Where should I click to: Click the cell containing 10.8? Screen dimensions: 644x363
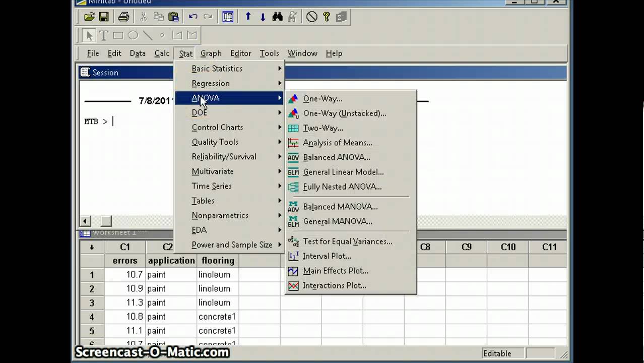[x=125, y=317]
